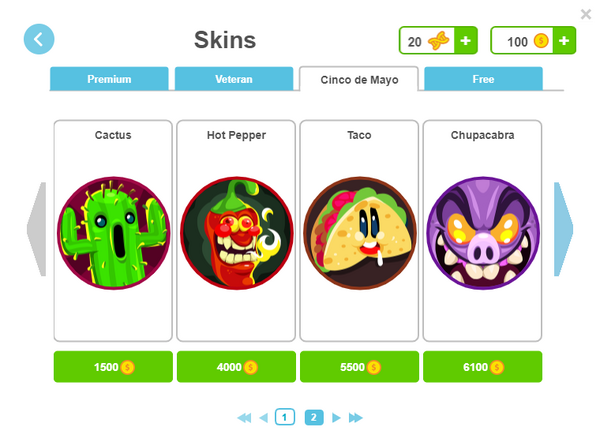Open the Free skins tab

click(483, 79)
